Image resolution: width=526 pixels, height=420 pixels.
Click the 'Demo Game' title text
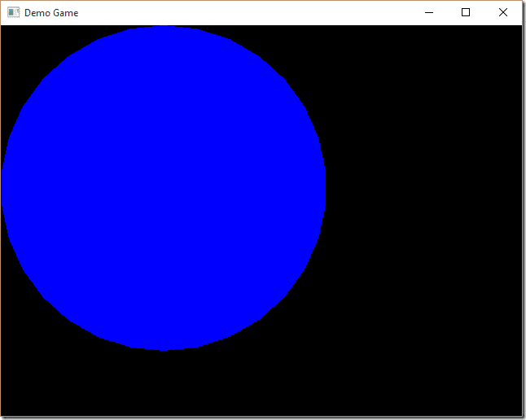(51, 13)
